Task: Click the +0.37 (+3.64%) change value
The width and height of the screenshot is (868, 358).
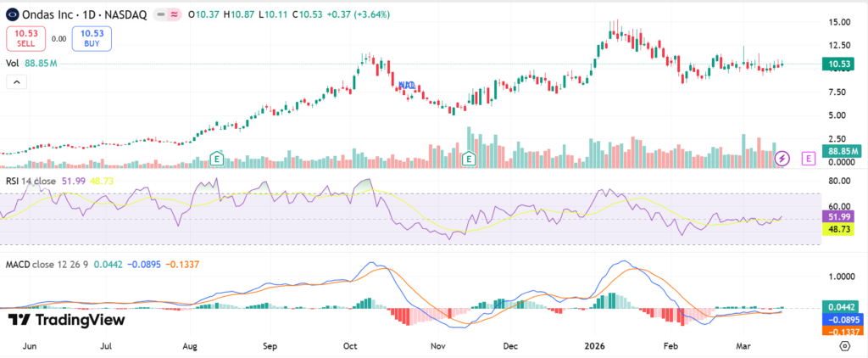Action: tap(359, 15)
